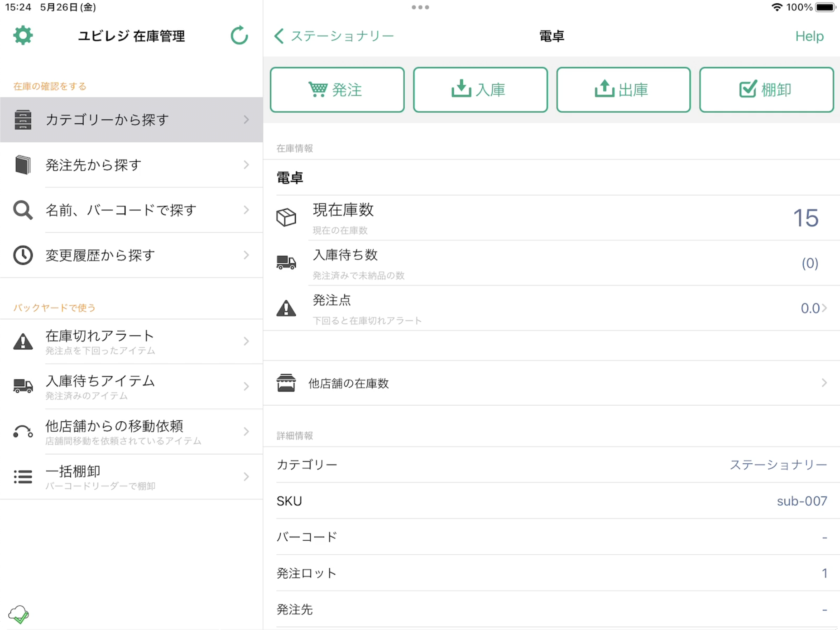Go back to ステーショナリー
The height and width of the screenshot is (630, 840).
(x=334, y=36)
